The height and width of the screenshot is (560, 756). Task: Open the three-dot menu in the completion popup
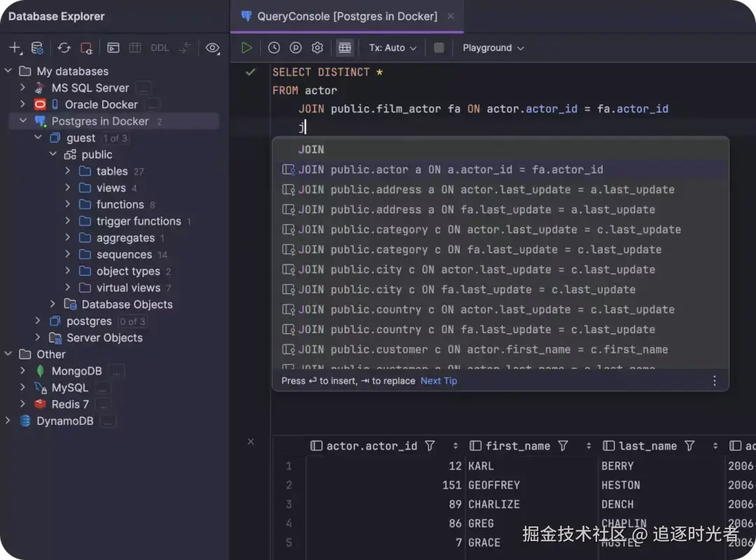click(714, 381)
